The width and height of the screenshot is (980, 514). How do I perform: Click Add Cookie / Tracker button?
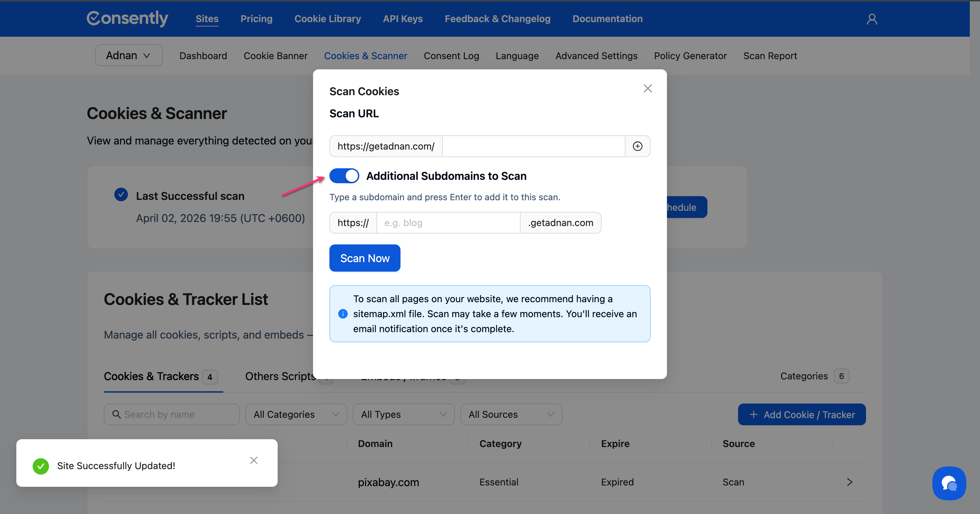click(802, 414)
